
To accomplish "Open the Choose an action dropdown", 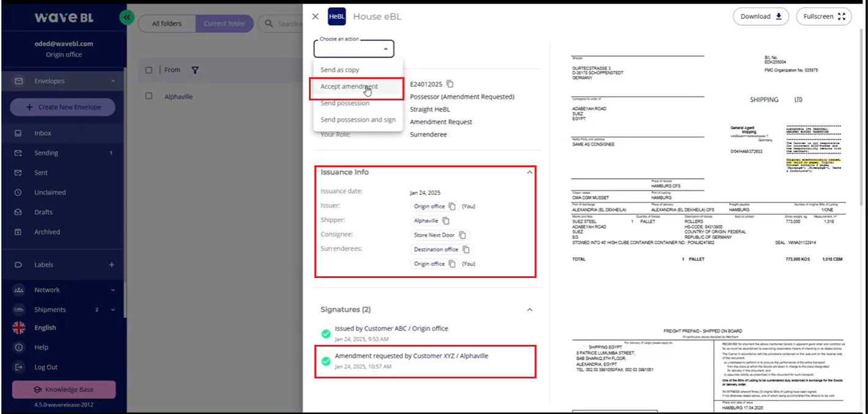I will coord(354,48).
